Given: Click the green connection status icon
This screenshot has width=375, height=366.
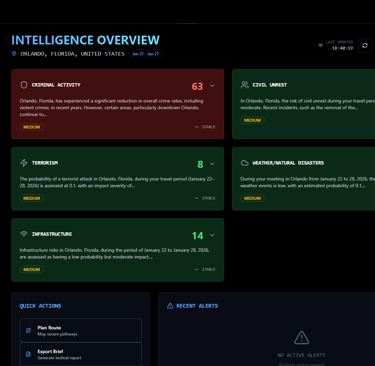Looking at the screenshot, I should (x=320, y=45).
